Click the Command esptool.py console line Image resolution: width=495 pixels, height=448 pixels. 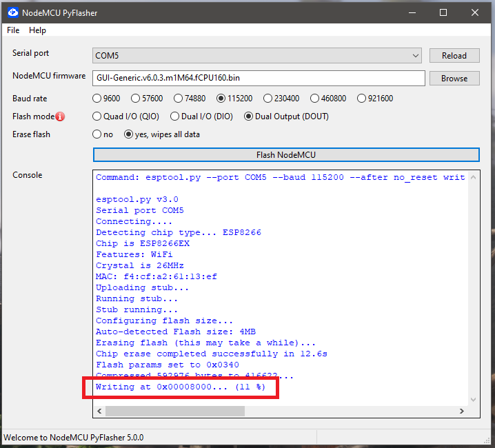click(281, 177)
